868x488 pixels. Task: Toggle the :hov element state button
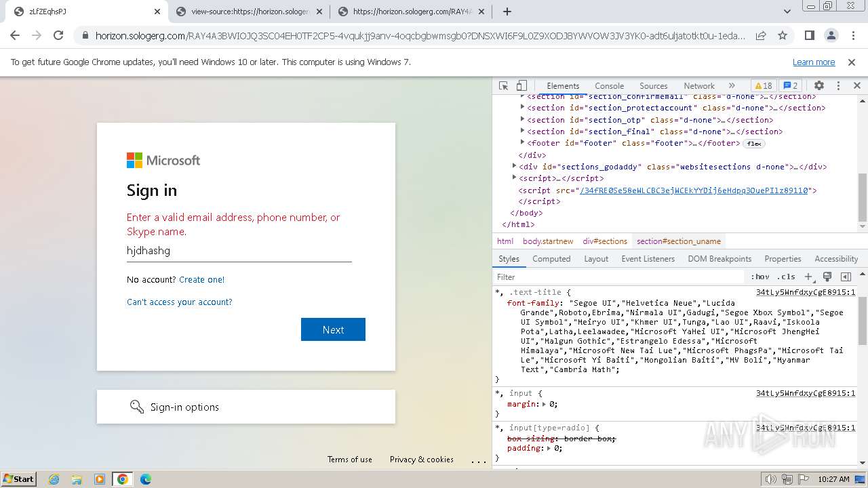(x=760, y=277)
